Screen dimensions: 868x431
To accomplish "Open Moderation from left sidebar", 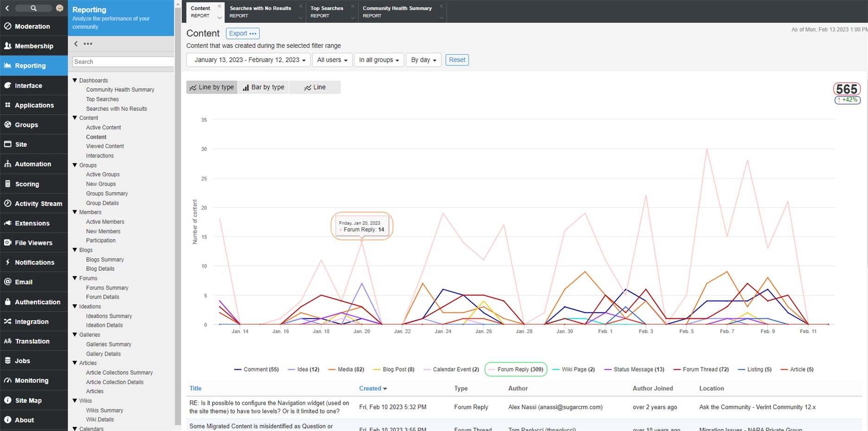I will (x=33, y=26).
